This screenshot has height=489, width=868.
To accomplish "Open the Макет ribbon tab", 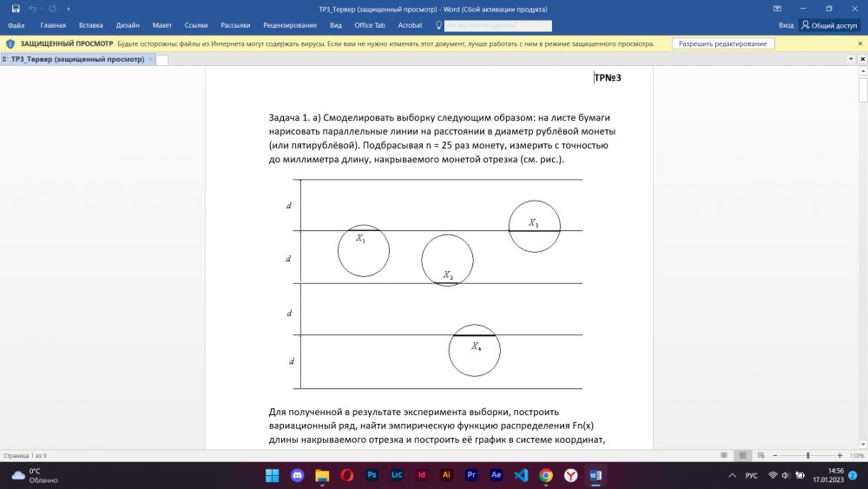I will 162,25.
